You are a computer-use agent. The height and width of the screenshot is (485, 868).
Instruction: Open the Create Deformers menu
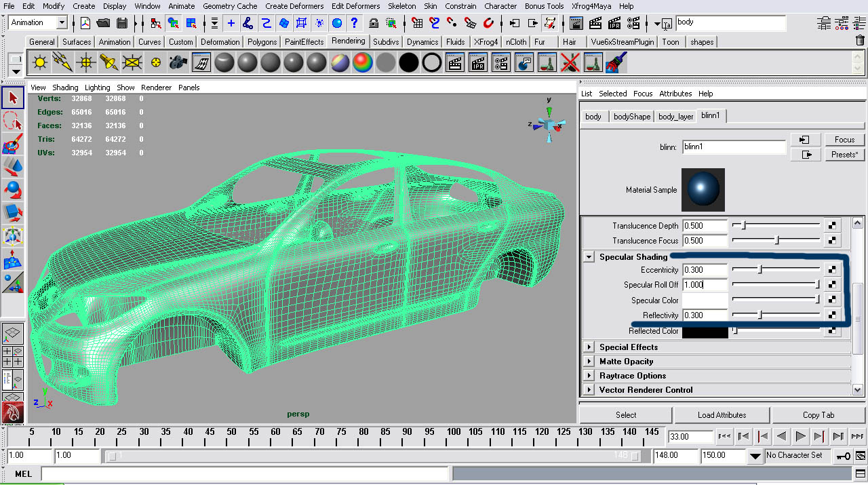(x=294, y=6)
